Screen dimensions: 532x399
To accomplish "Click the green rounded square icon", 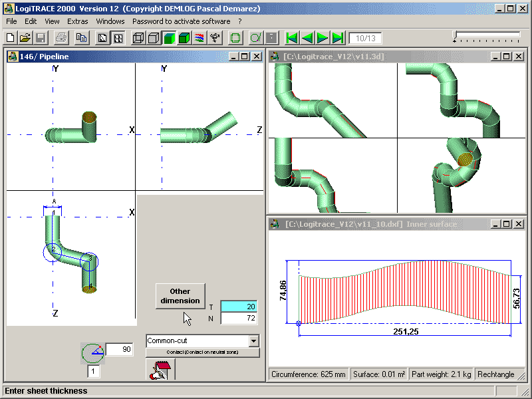I will (235, 38).
